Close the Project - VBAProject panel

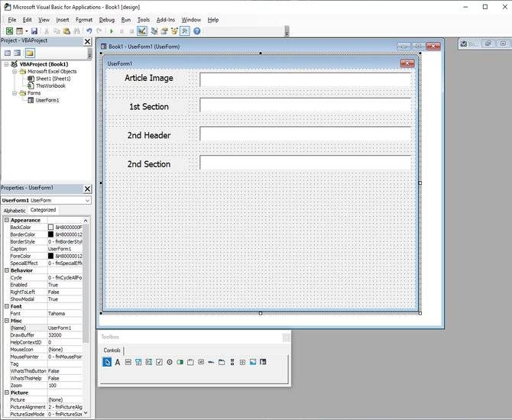[87, 41]
